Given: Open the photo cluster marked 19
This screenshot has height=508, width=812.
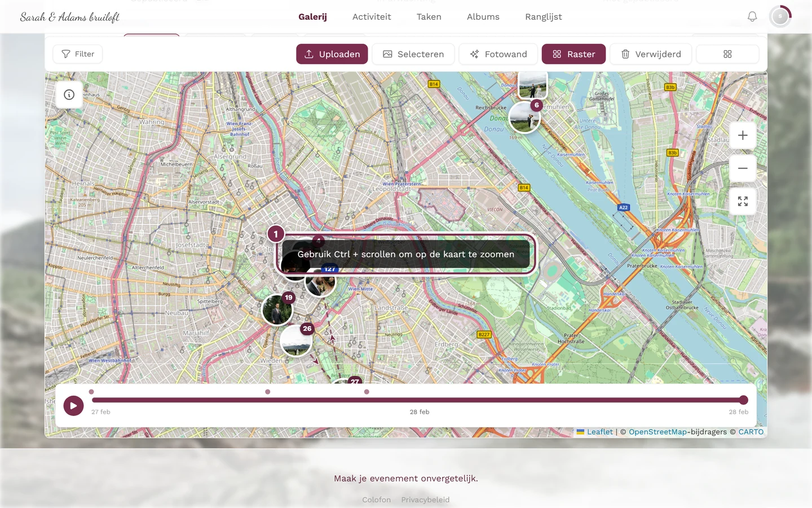Looking at the screenshot, I should (277, 309).
